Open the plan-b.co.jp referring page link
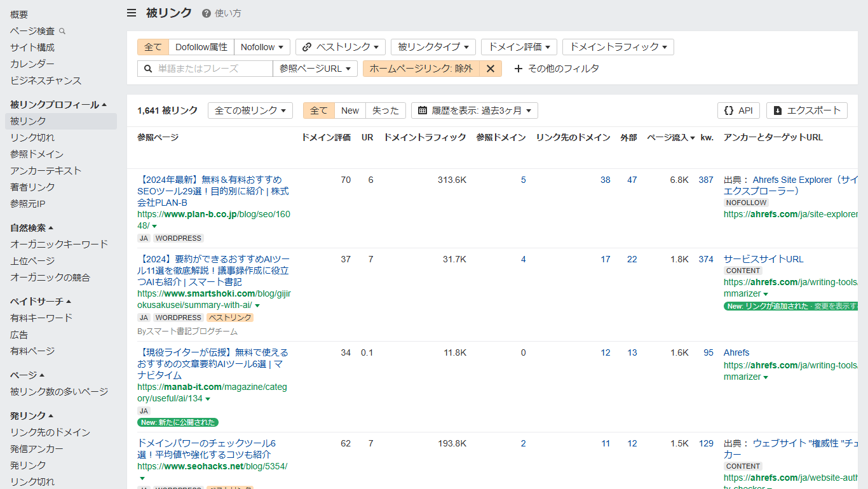 click(x=214, y=215)
